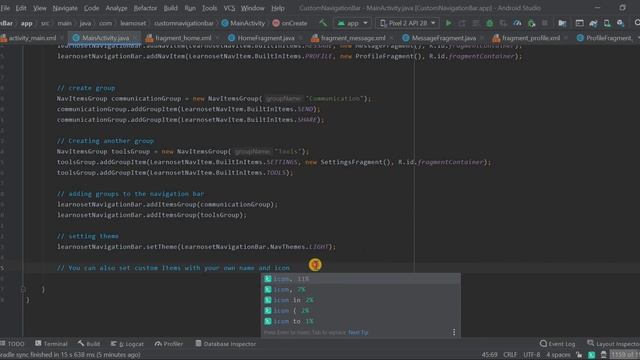The height and width of the screenshot is (360, 640).
Task: Click Attach Debugger to Android Process icon
Action: click(x=531, y=23)
